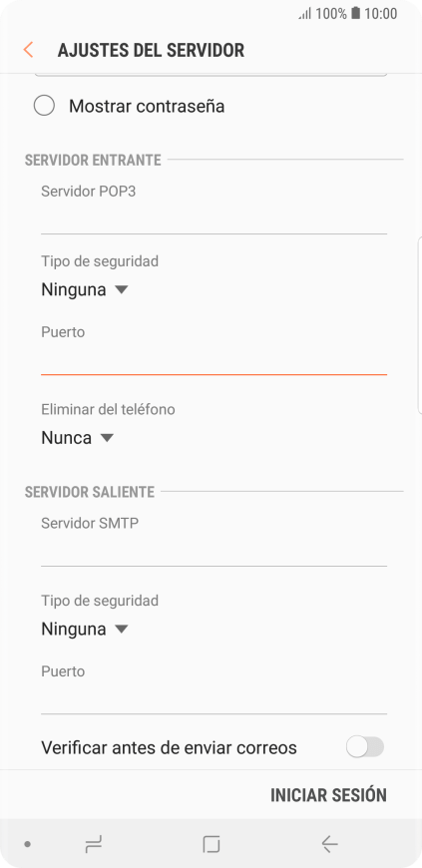
Task: Tap the signal strength icon
Action: pyautogui.click(x=305, y=14)
